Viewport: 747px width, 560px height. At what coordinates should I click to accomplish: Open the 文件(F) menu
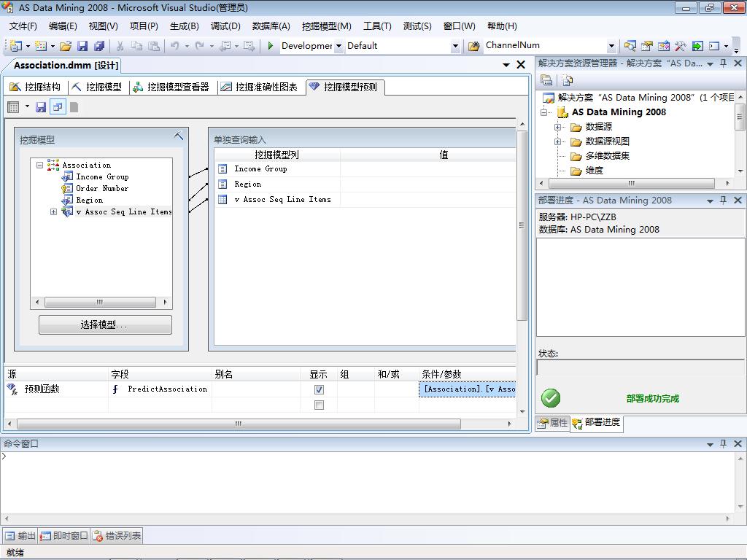click(23, 26)
